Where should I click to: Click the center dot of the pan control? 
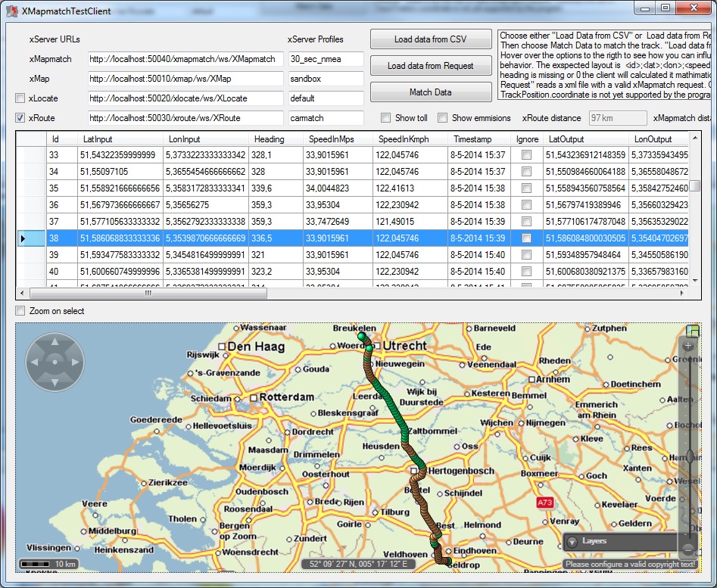[x=55, y=362]
